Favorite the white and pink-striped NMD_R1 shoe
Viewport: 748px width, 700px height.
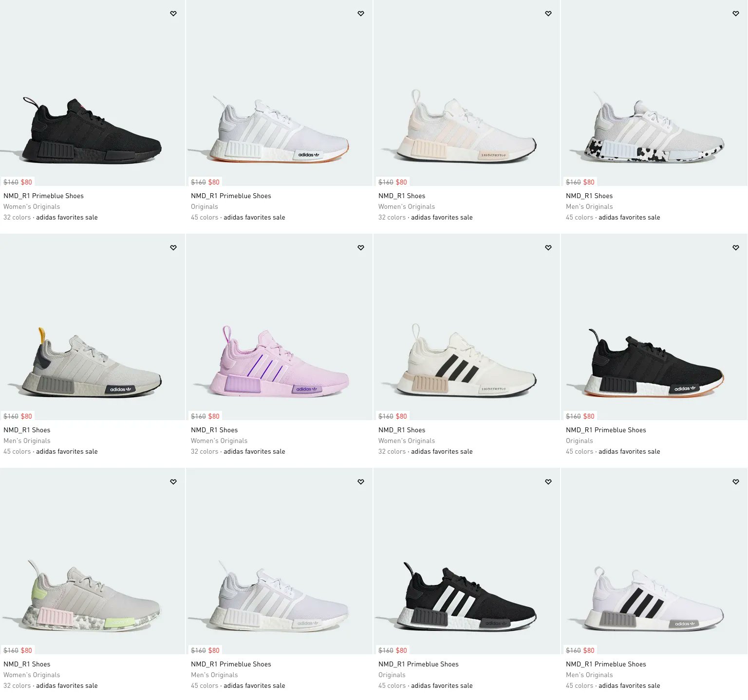(x=548, y=14)
